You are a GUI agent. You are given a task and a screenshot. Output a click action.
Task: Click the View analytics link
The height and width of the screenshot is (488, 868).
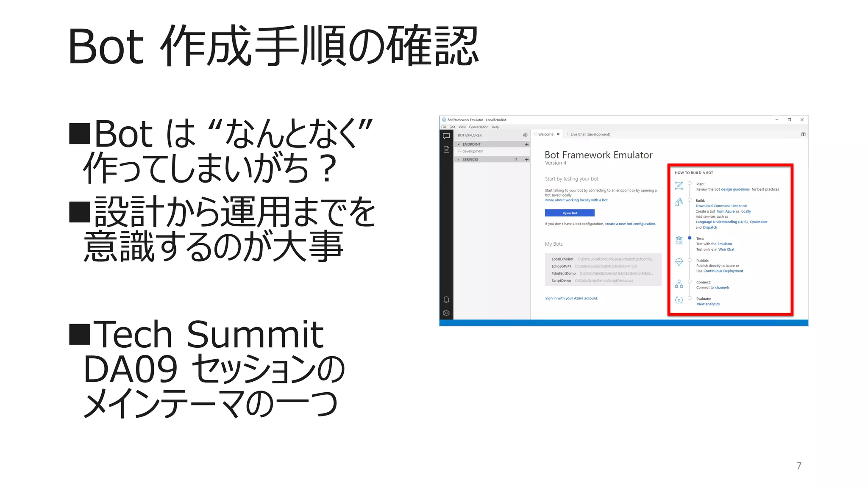pyautogui.click(x=708, y=304)
